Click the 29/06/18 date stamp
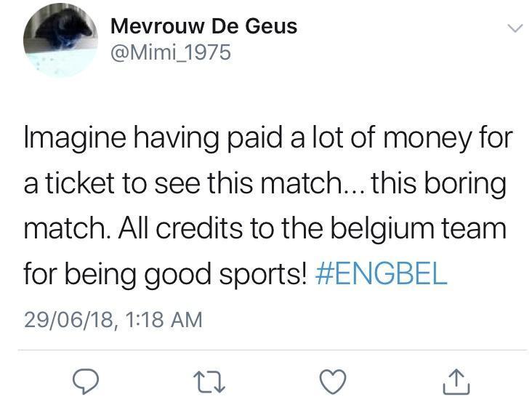Screen dimensions: 532x410 coord(68,320)
